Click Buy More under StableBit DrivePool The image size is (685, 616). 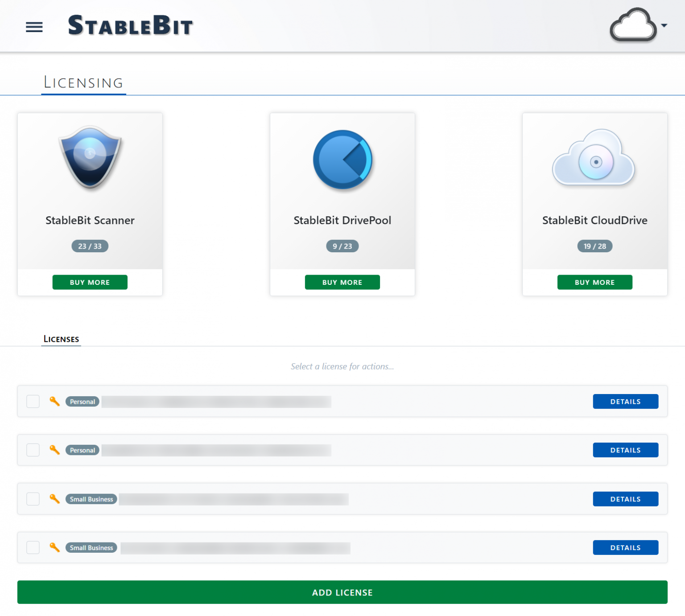(342, 282)
